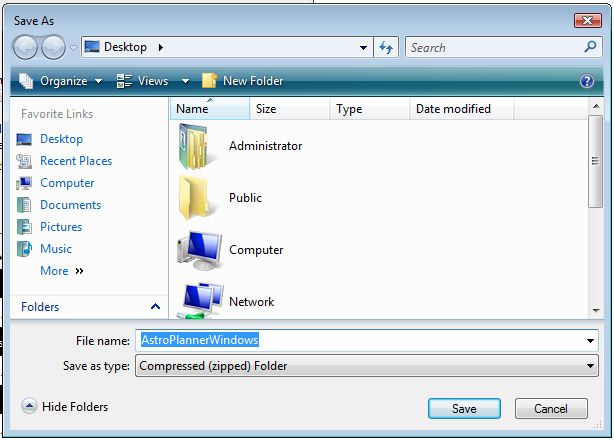Expand the address bar path dropdown
This screenshot has width=614, height=440.
coord(364,47)
